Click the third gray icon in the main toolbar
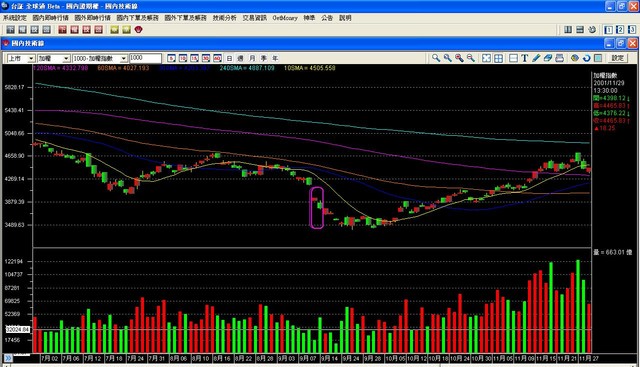This screenshot has height=367, width=640. pyautogui.click(x=35, y=30)
